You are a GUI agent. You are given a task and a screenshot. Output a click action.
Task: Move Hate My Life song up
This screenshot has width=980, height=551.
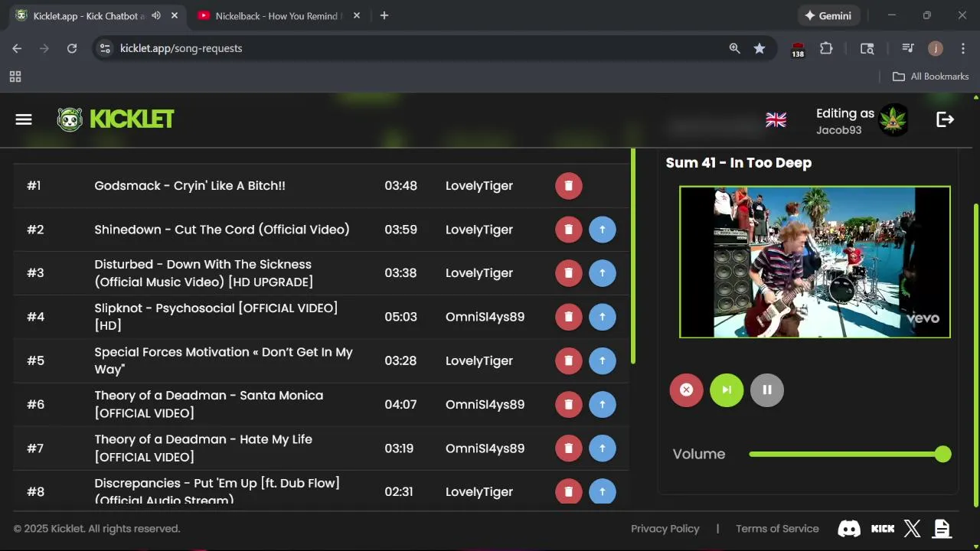point(603,448)
